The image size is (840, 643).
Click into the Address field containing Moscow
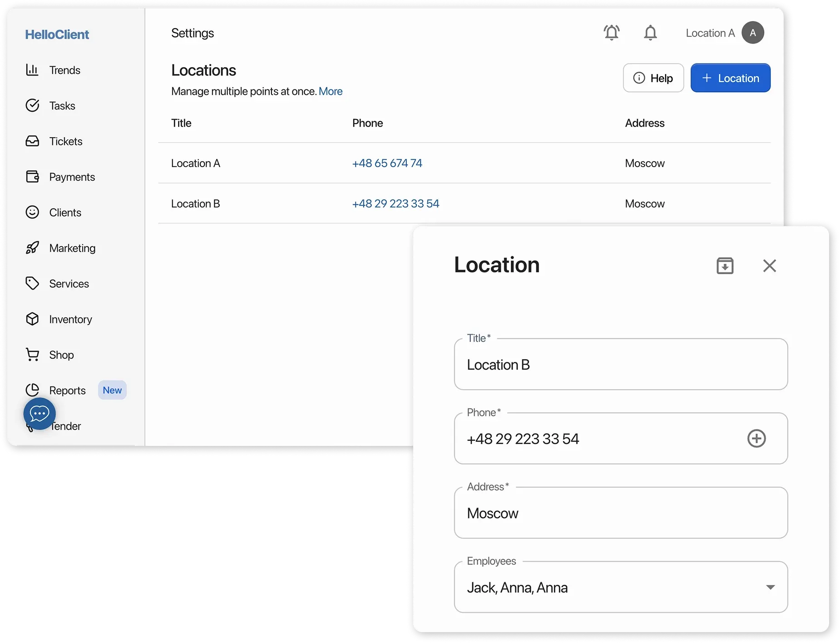coord(620,513)
